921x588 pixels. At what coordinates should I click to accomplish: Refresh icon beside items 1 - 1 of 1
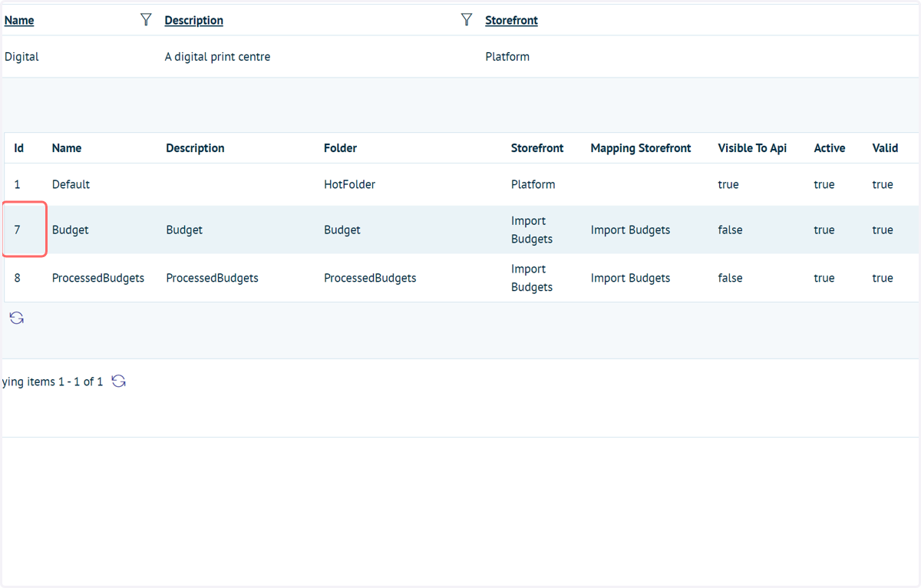tap(118, 382)
